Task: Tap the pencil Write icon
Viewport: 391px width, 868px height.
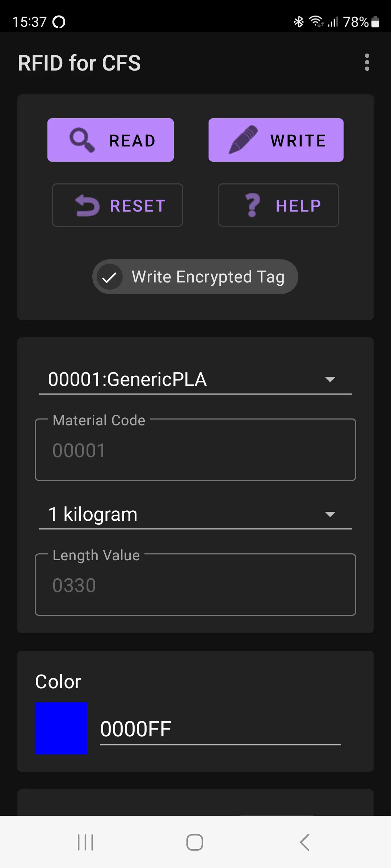Action: coord(243,140)
